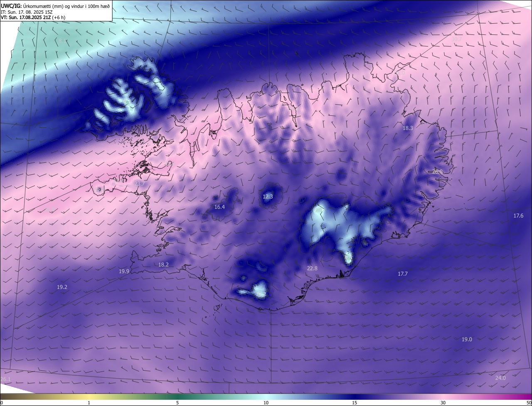Click the 'VT: Sun. 17.08.2025 21Z (+6 h)' line
Viewport: 532px width, 406px height.
point(33,17)
